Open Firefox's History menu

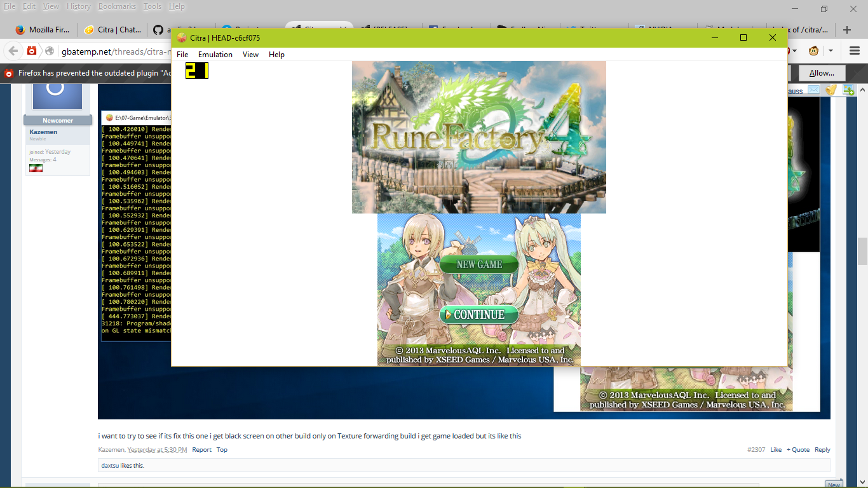(78, 6)
